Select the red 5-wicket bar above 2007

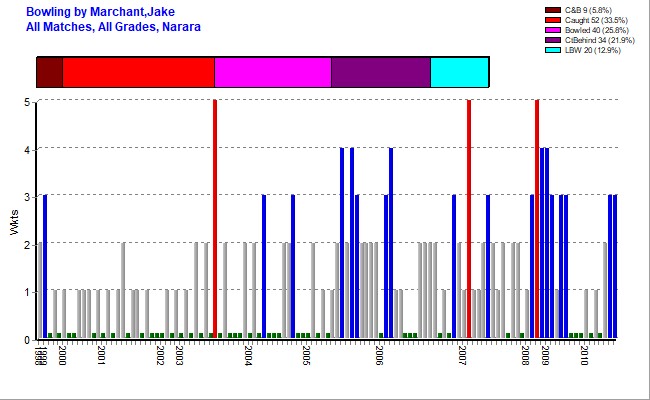point(469,220)
